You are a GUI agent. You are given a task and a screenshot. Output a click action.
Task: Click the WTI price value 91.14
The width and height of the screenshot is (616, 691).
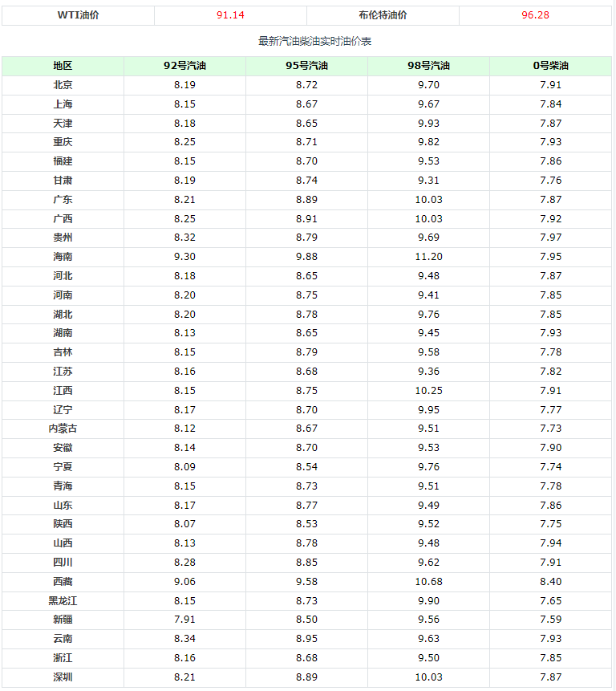pyautogui.click(x=230, y=15)
